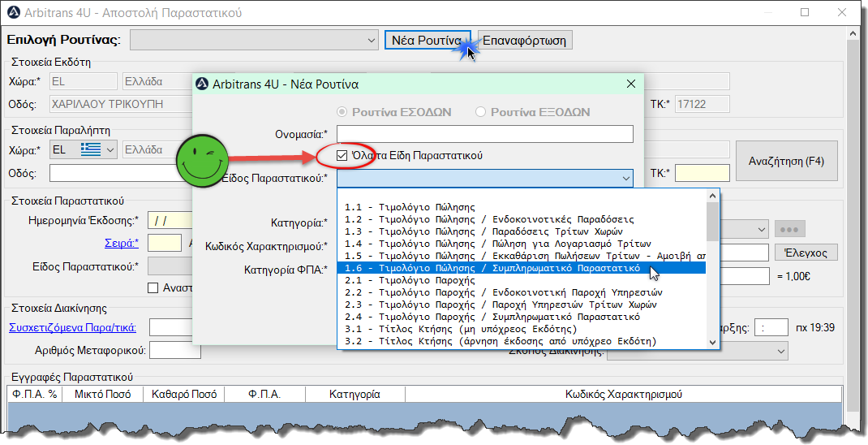Select 2.4 Τιμολόγιο Παροχής Συμπληρωματικό Παραστατικό
This screenshot has width=868, height=445.
(521, 317)
